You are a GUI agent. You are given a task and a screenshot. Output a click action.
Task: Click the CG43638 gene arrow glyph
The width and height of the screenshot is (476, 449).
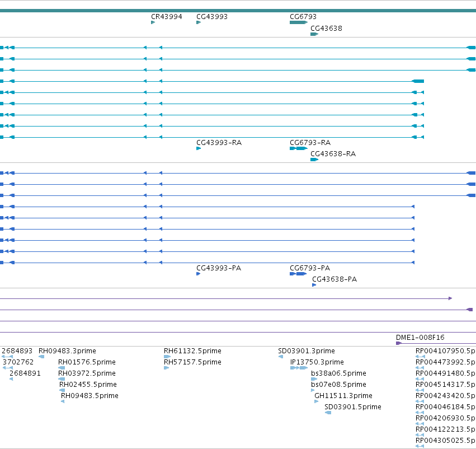pos(314,34)
